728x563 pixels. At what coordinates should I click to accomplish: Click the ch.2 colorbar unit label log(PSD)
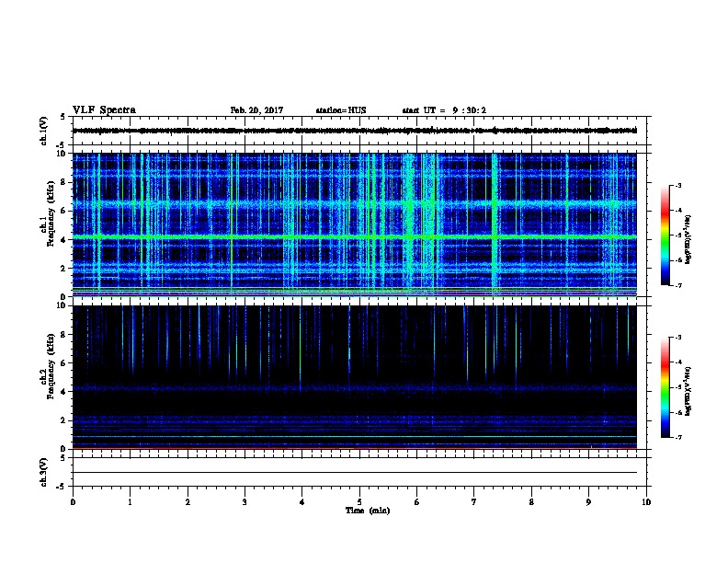pos(688,391)
